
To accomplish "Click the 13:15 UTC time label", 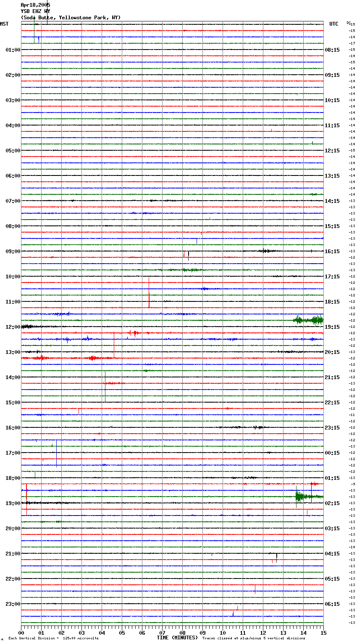I will [332, 176].
